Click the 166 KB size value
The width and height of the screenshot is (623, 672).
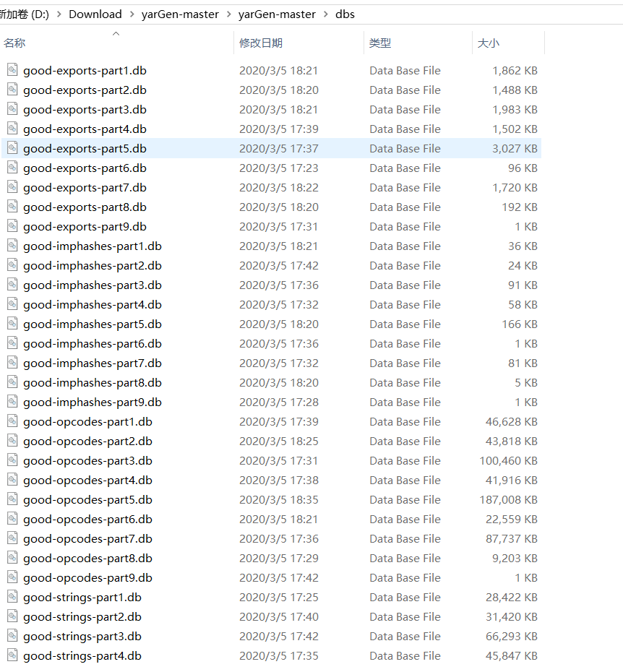pos(520,324)
